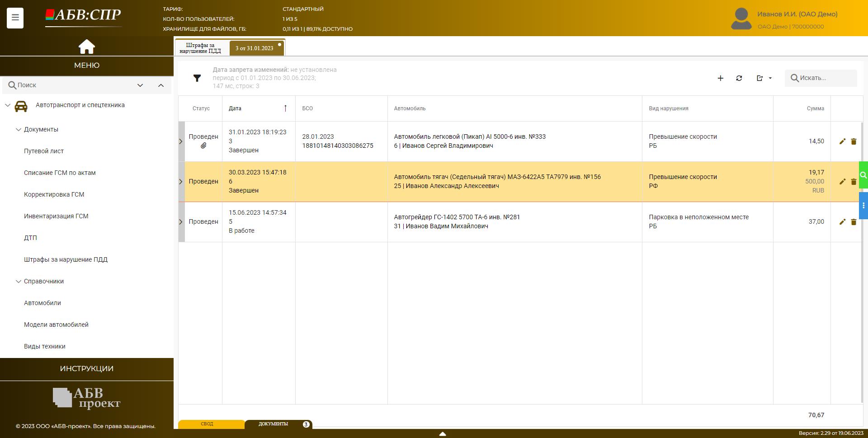
Task: Toggle sort direction on Дата column
Action: (x=285, y=108)
